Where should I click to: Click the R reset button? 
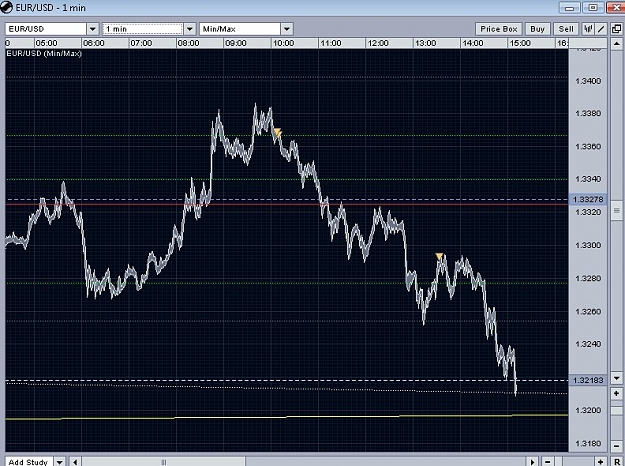tap(617, 462)
